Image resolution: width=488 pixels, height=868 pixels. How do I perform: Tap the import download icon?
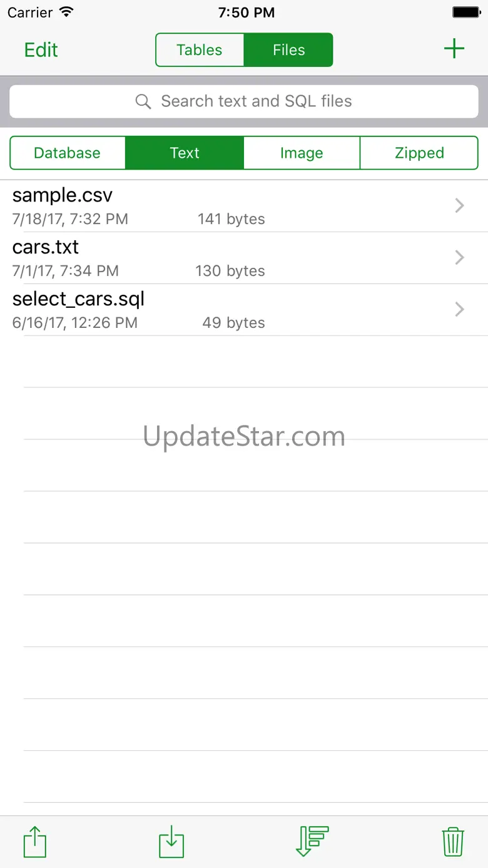coord(171,842)
